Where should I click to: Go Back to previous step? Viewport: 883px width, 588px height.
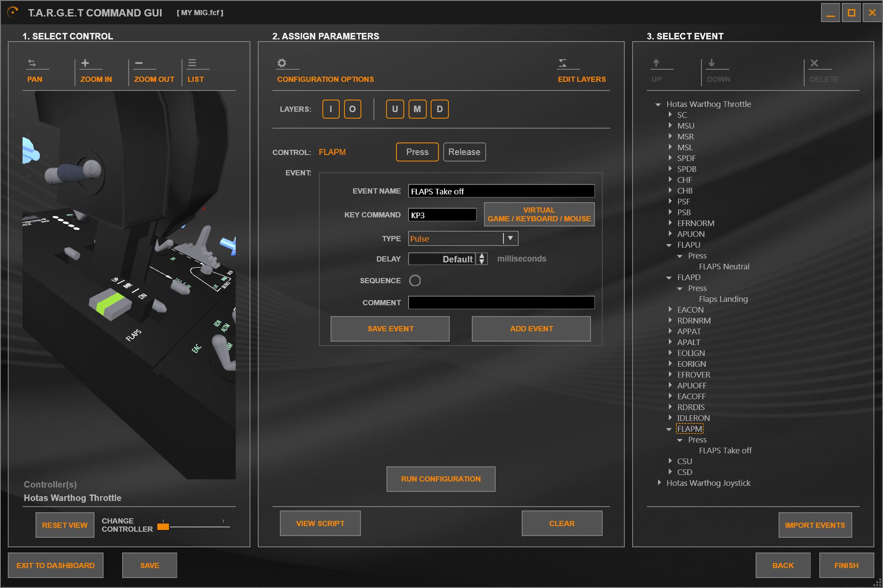pyautogui.click(x=783, y=565)
